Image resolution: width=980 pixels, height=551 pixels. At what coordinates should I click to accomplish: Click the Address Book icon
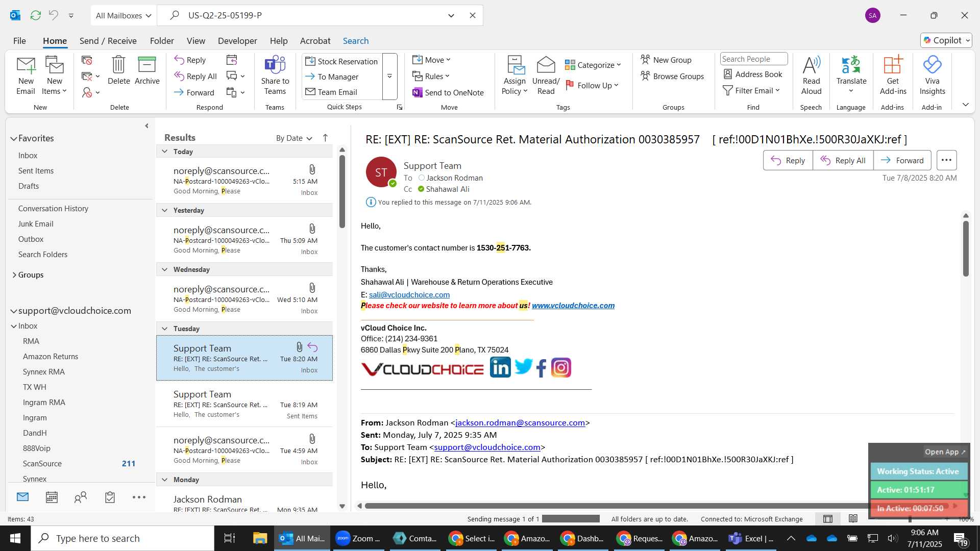(x=753, y=74)
